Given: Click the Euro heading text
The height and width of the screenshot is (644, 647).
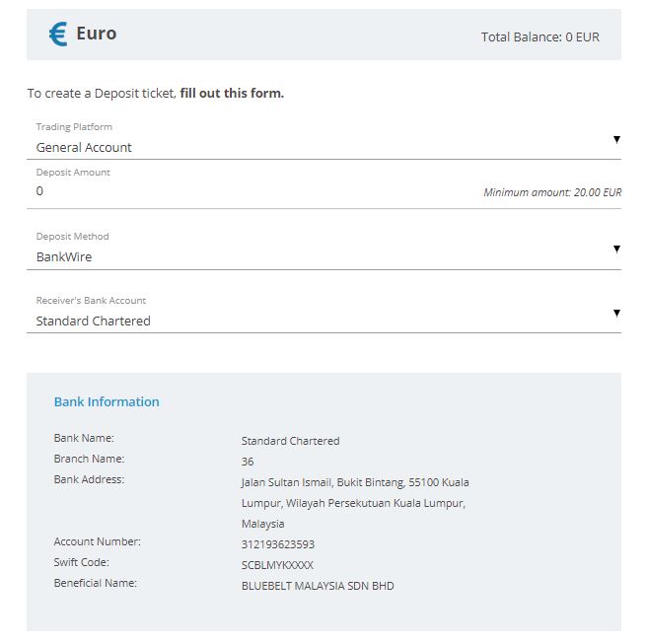Looking at the screenshot, I should coord(97,34).
